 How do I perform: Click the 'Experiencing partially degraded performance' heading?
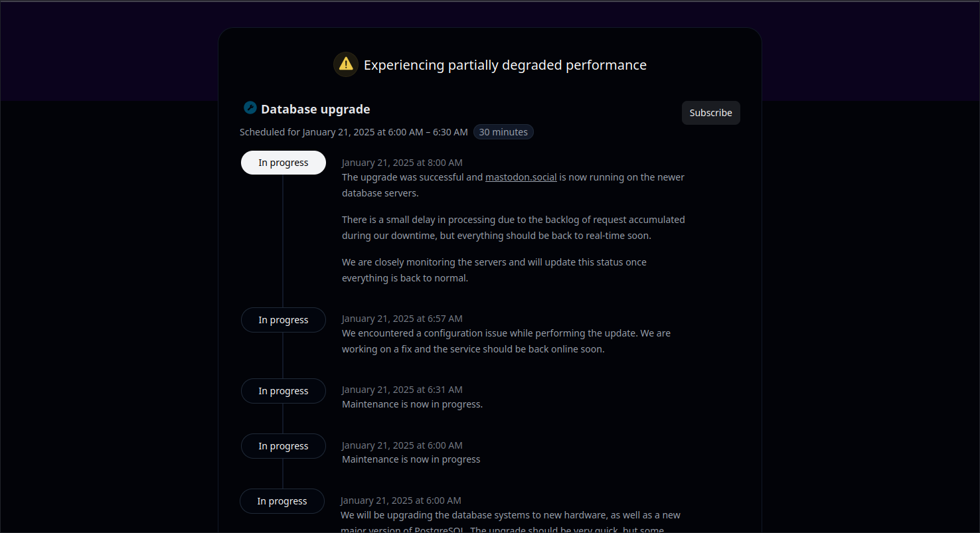(x=505, y=65)
